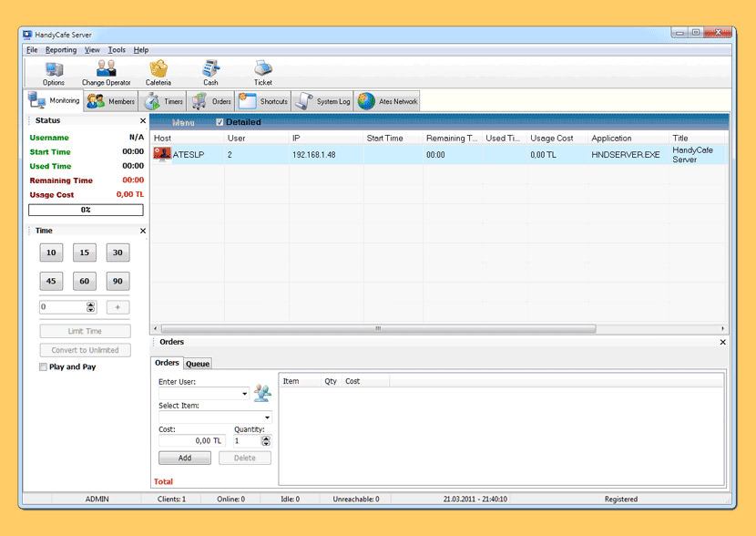
Task: Click the usage progress bar showing 0%
Action: pyautogui.click(x=86, y=210)
